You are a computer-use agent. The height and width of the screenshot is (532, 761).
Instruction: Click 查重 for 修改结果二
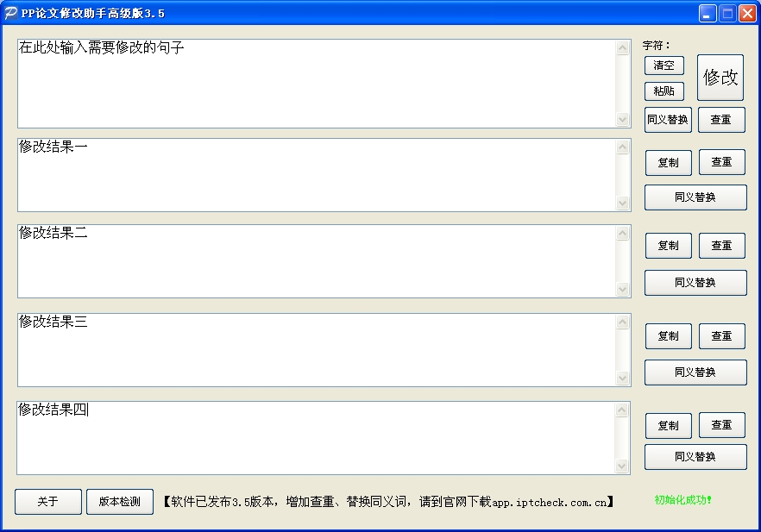coord(721,246)
